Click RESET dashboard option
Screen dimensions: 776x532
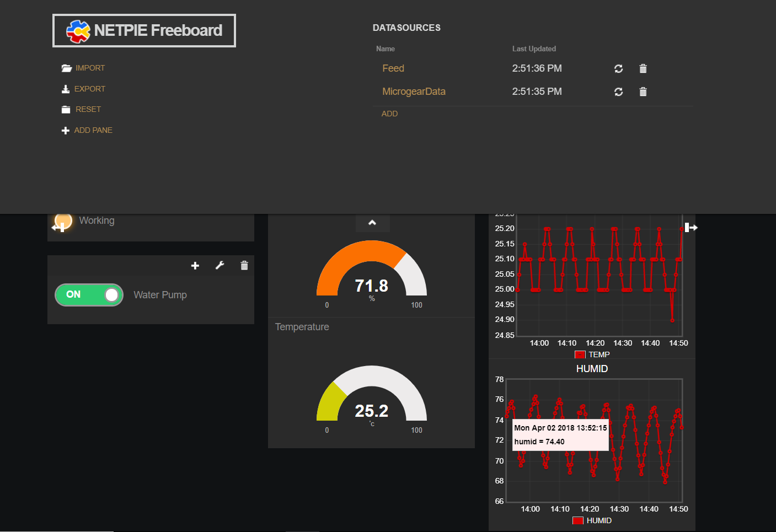point(88,110)
